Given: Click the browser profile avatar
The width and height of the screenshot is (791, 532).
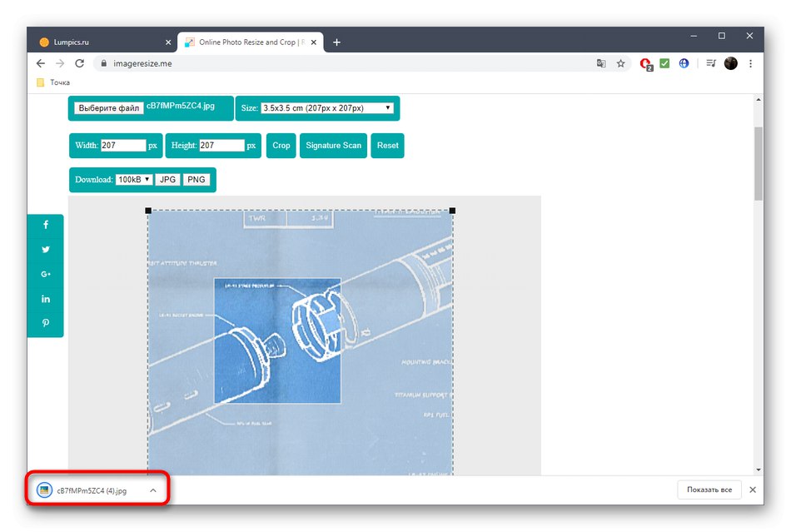Looking at the screenshot, I should (x=730, y=62).
